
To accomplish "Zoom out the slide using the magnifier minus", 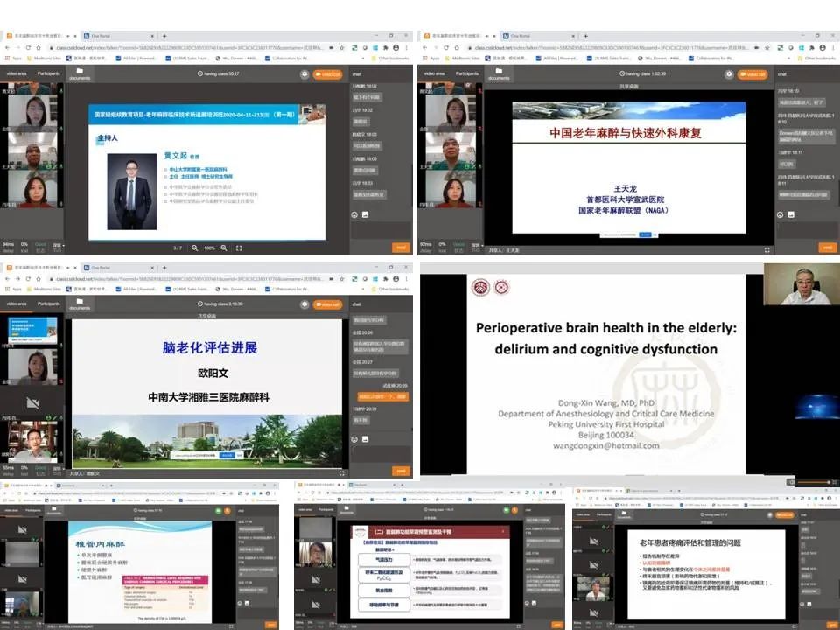I will (224, 246).
